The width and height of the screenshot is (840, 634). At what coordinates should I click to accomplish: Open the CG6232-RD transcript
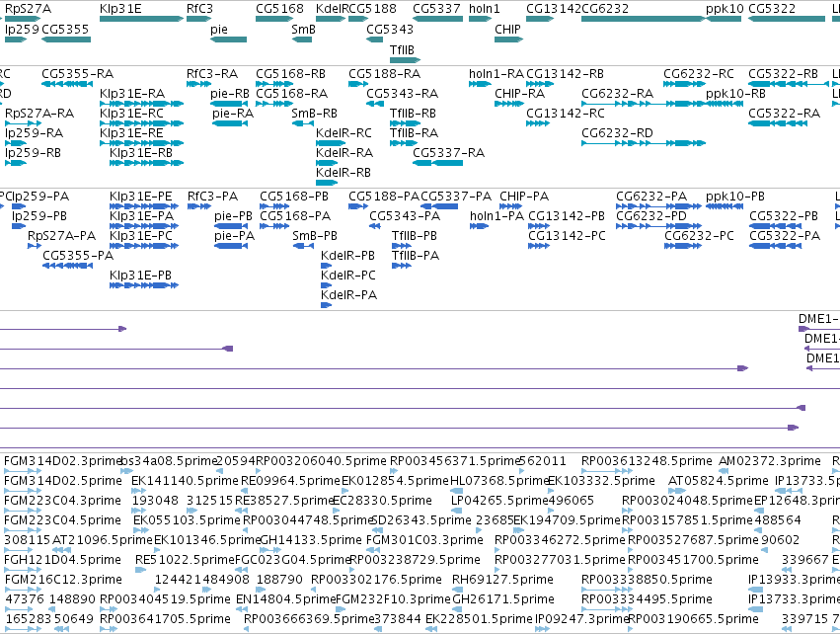[644, 143]
